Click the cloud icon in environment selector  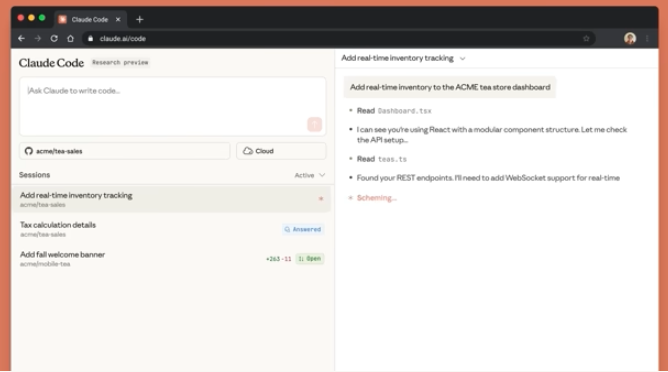248,151
